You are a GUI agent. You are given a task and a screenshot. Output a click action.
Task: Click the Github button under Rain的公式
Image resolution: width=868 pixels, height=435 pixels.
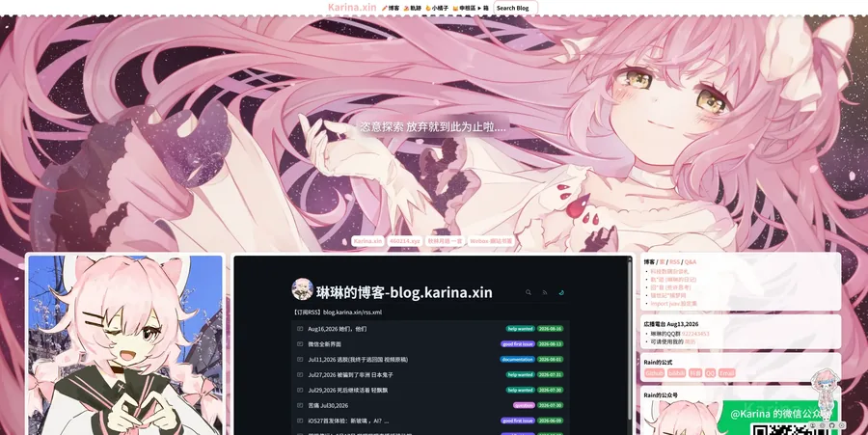(654, 373)
